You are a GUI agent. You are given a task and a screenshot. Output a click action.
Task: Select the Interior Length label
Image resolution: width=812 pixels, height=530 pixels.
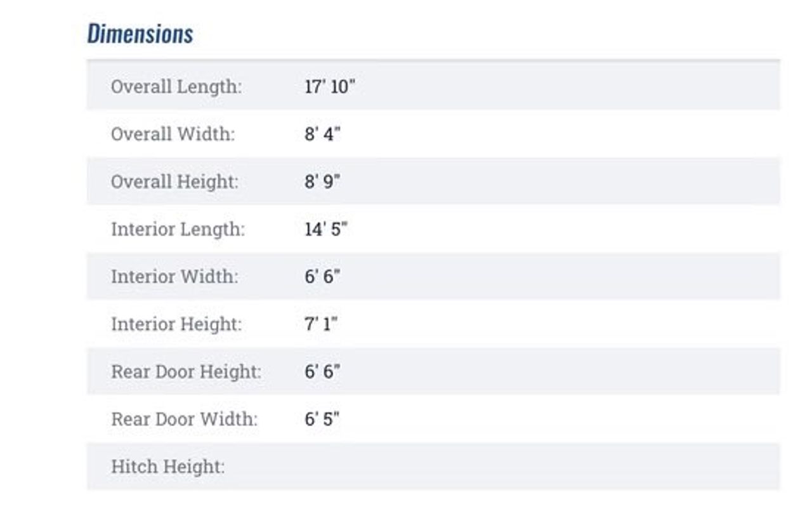178,229
